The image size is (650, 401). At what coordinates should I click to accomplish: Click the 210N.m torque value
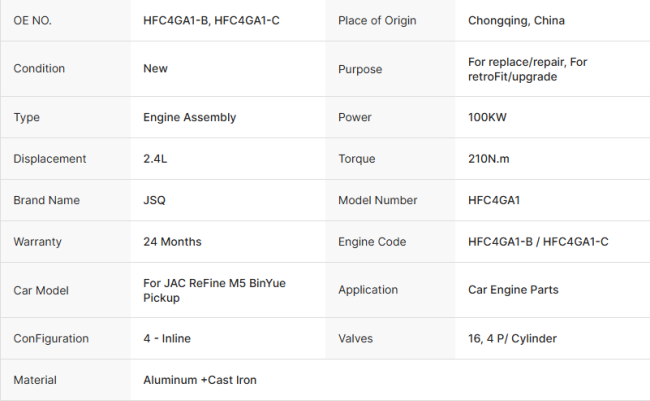coord(488,159)
